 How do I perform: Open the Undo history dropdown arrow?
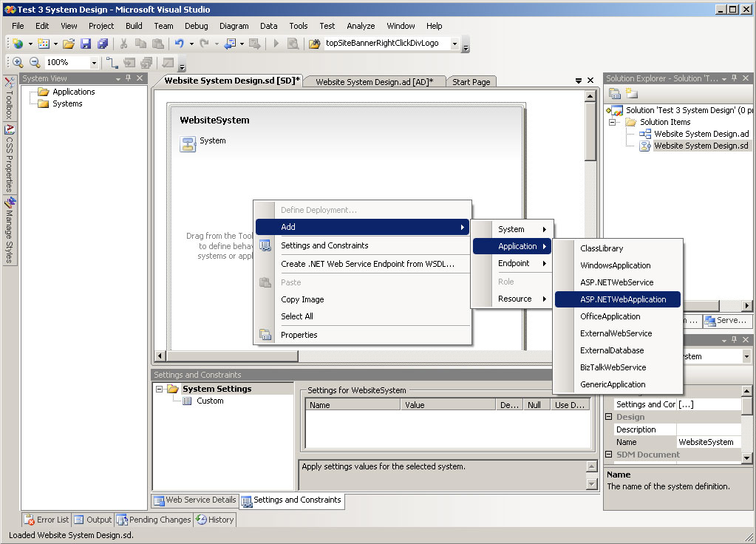191,44
